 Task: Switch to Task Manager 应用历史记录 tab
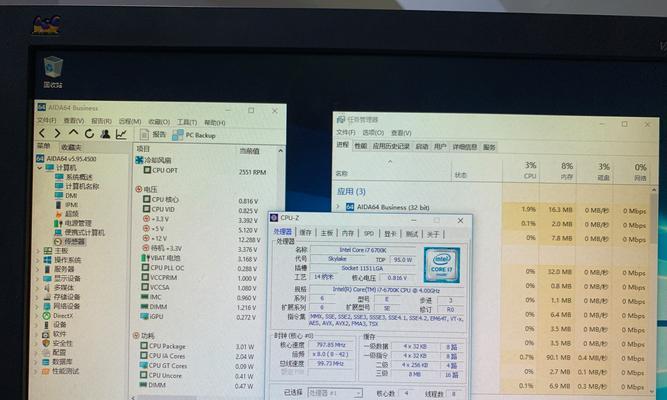pos(391,146)
